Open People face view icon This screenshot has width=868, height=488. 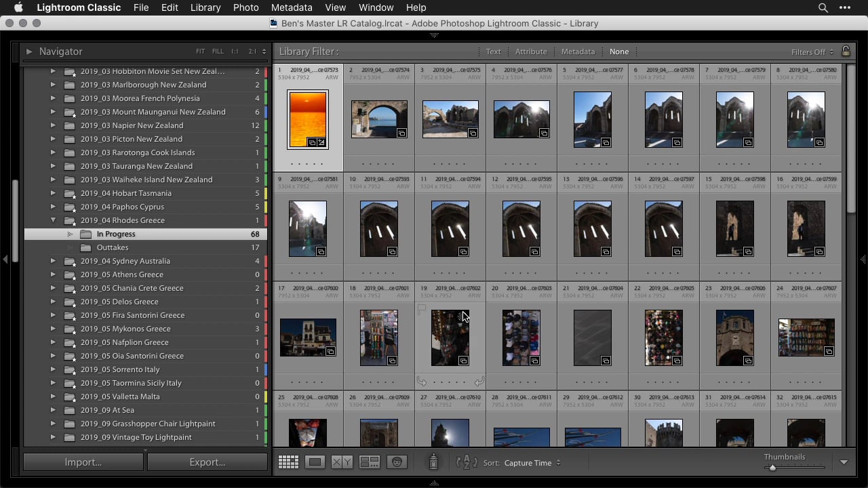click(397, 462)
